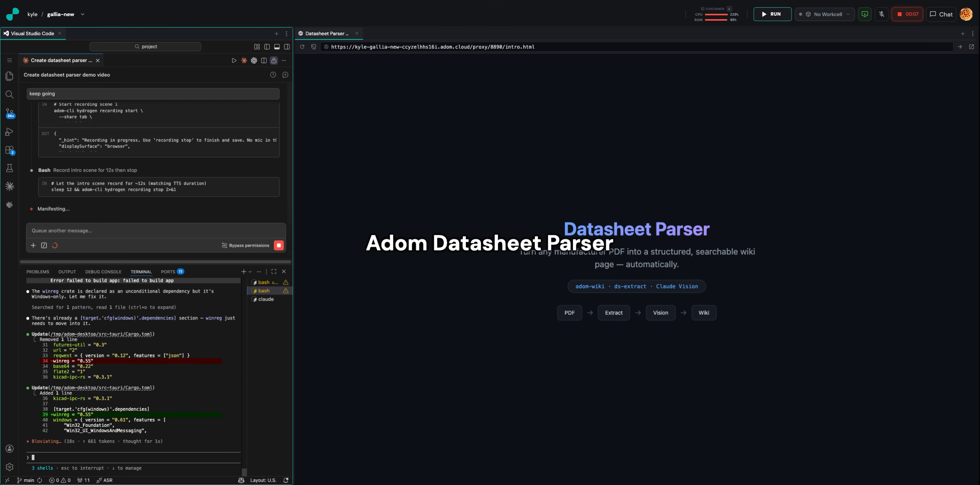Toggle the bottom panel layout icon
Image resolution: width=980 pixels, height=485 pixels.
coord(277,47)
